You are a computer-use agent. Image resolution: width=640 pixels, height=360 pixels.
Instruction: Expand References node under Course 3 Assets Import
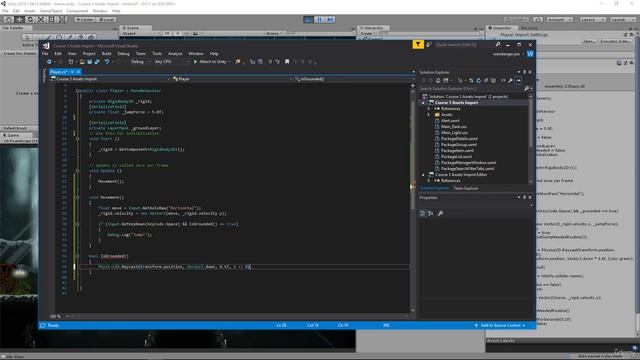[429, 109]
